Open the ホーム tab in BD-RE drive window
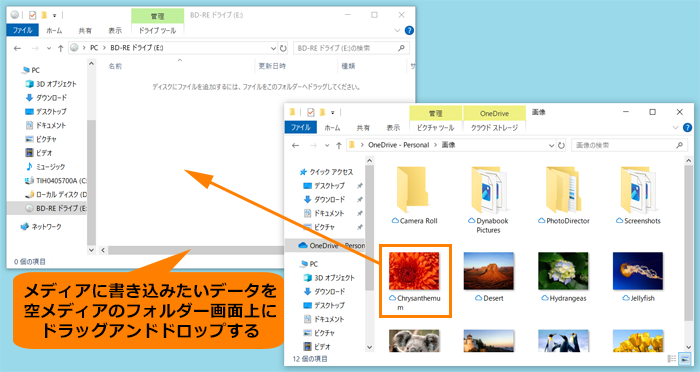This screenshot has width=700, height=372. pos(54,30)
